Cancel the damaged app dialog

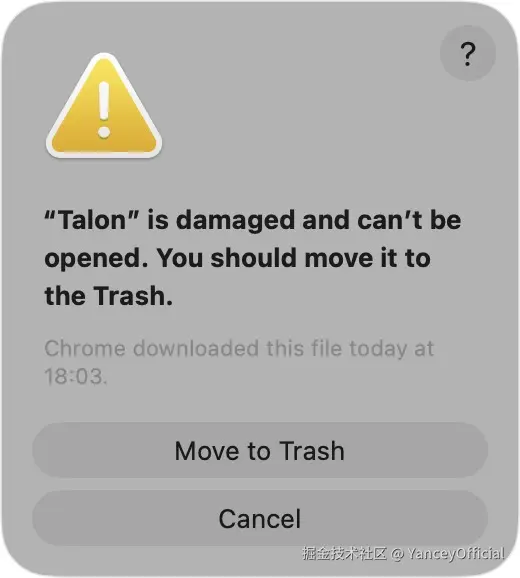click(x=260, y=518)
